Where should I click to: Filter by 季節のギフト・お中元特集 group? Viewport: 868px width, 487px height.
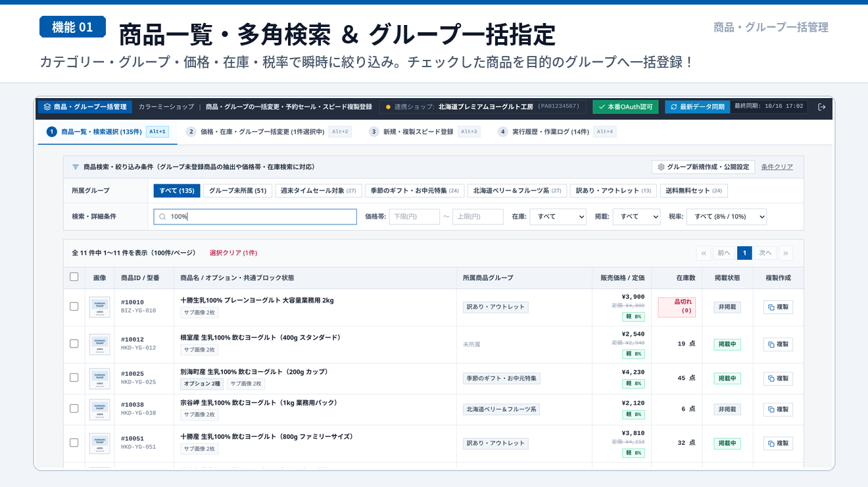414,191
